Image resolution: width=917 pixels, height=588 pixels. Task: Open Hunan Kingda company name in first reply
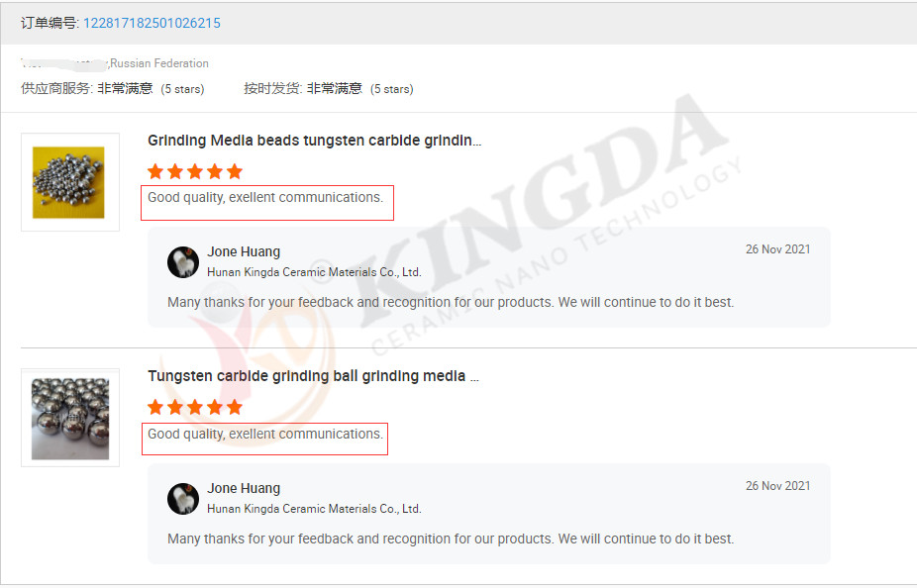point(314,272)
